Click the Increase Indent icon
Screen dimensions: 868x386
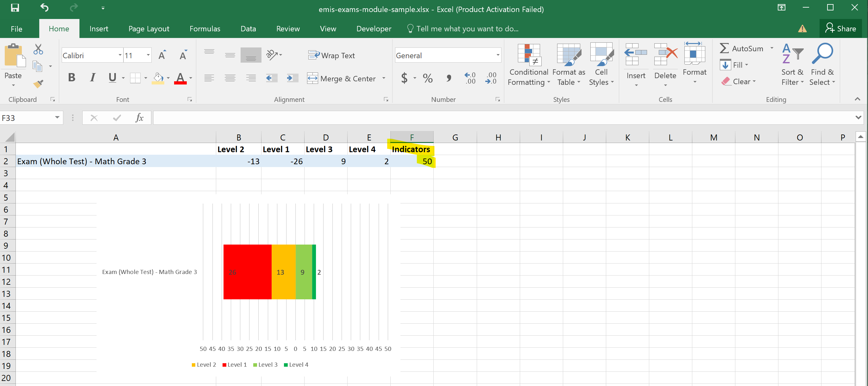292,78
